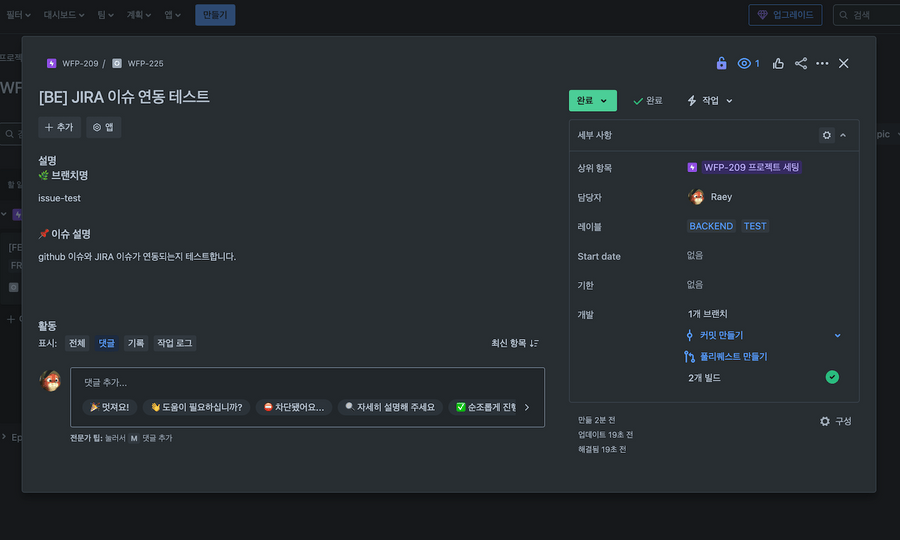Insert 차단됐어요... quick comment
The image size is (900, 540).
(294, 407)
